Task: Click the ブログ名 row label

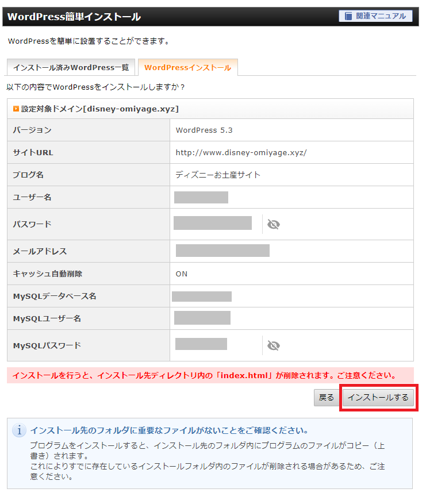Action: click(28, 175)
